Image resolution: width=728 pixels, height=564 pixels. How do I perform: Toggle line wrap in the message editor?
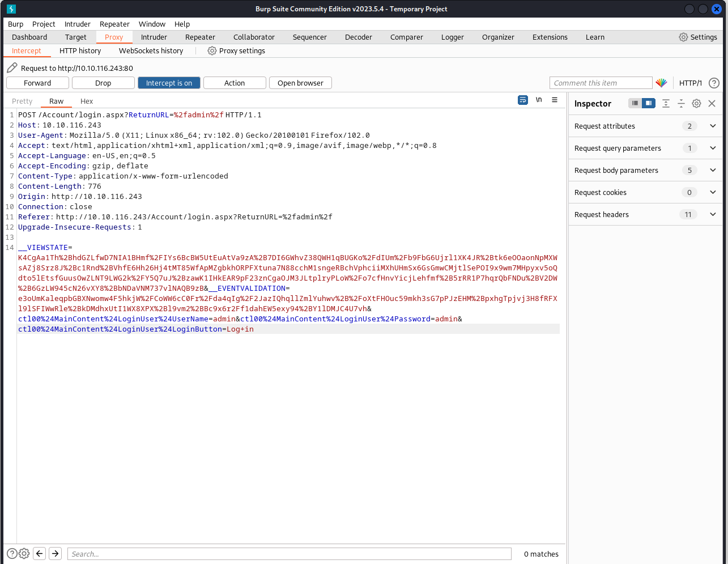(522, 100)
